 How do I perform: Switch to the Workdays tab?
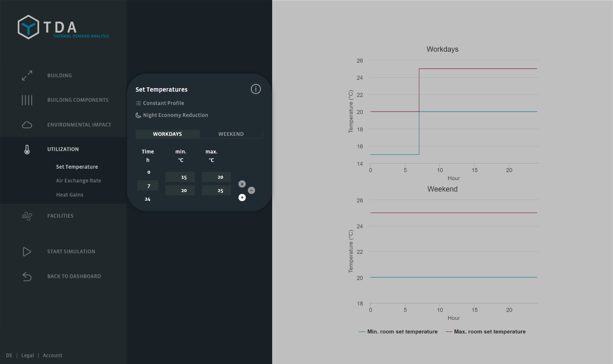point(167,134)
